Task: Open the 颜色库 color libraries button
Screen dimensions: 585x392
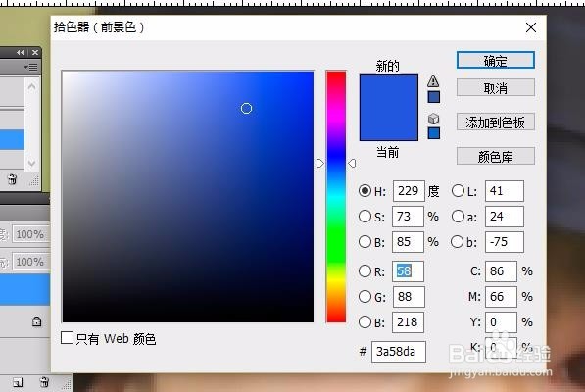Action: coord(496,156)
